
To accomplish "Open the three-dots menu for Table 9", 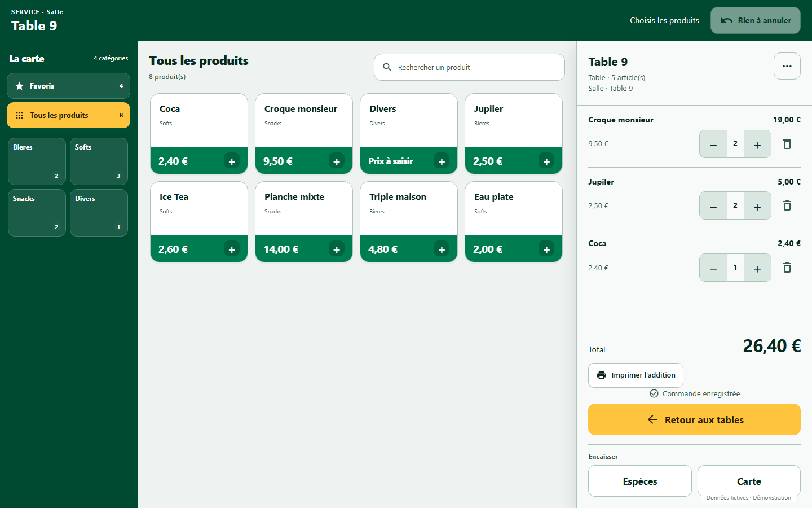I will click(x=787, y=66).
